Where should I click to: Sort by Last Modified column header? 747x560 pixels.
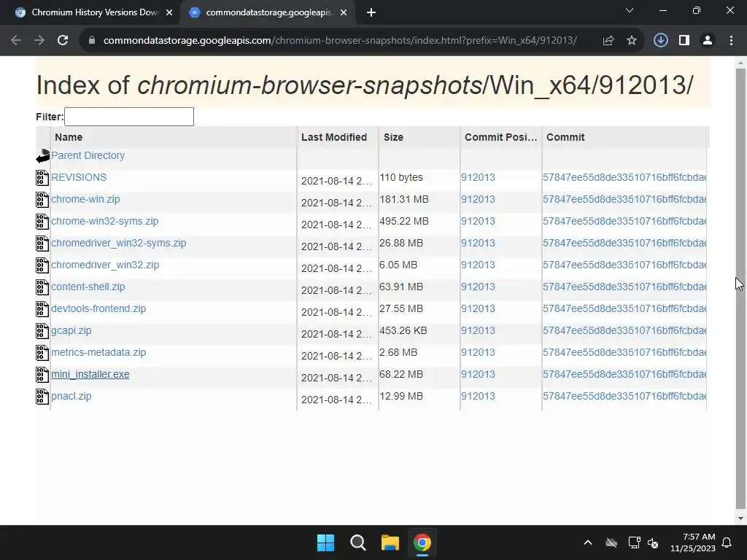pos(338,137)
